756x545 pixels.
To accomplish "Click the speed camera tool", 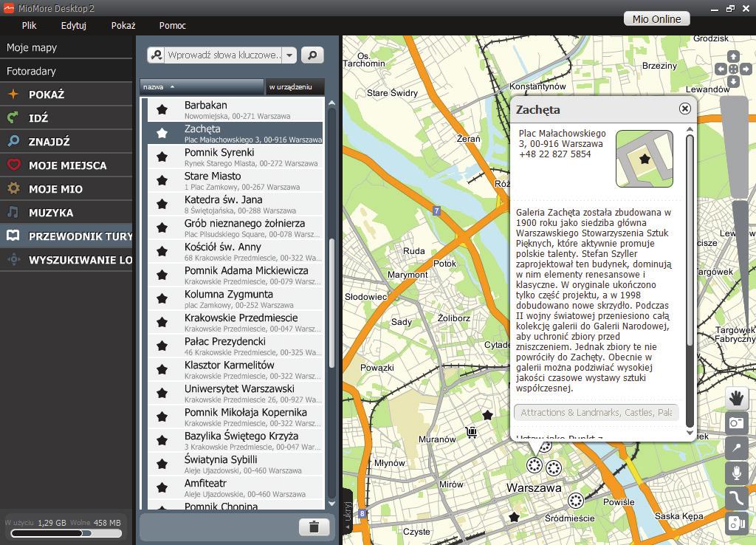I will [x=737, y=524].
